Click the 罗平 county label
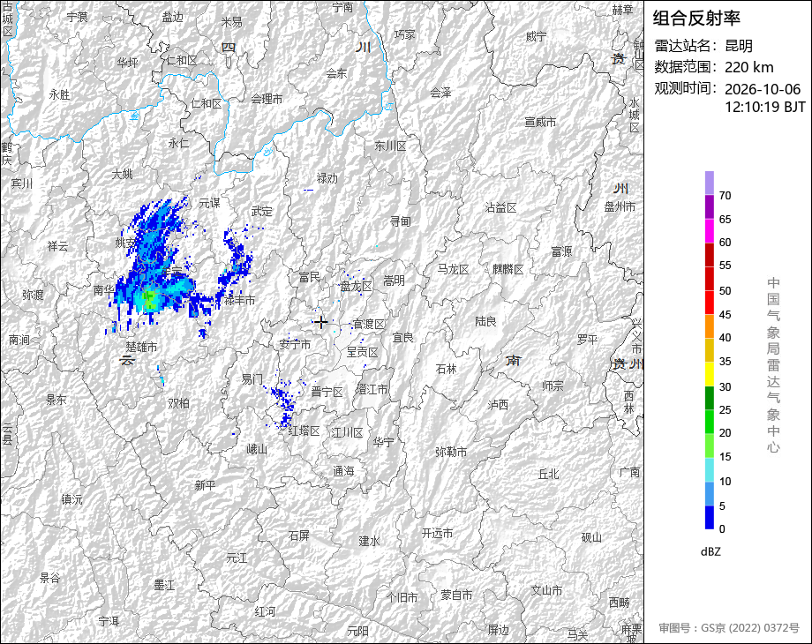This screenshot has width=812, height=644. (x=587, y=339)
